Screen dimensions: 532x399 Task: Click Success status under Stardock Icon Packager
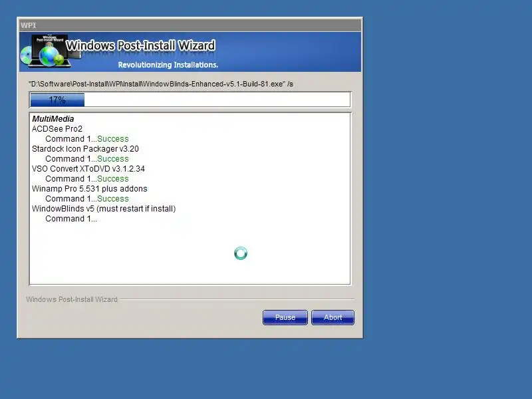pos(113,159)
